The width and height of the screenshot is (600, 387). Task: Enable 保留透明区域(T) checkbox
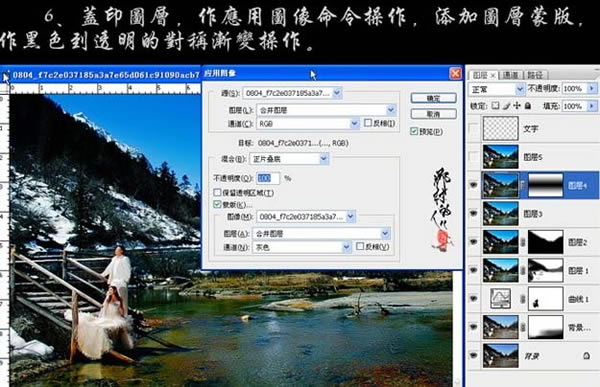pos(217,192)
